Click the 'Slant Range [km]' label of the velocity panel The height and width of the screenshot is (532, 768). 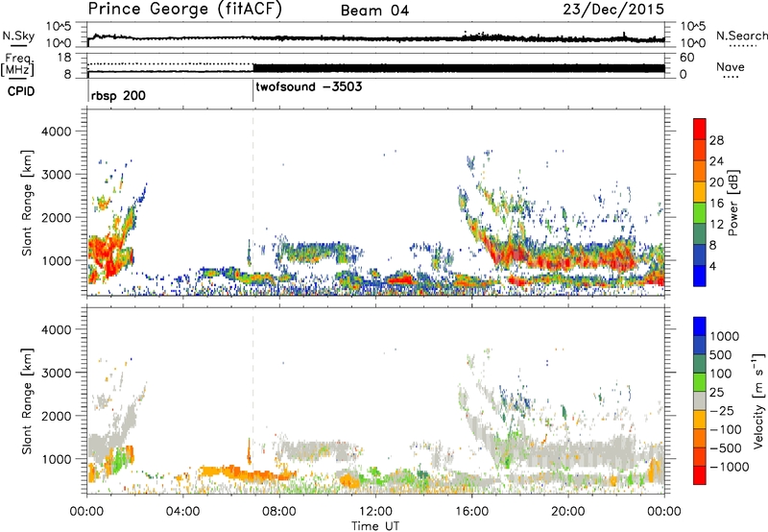coord(27,400)
